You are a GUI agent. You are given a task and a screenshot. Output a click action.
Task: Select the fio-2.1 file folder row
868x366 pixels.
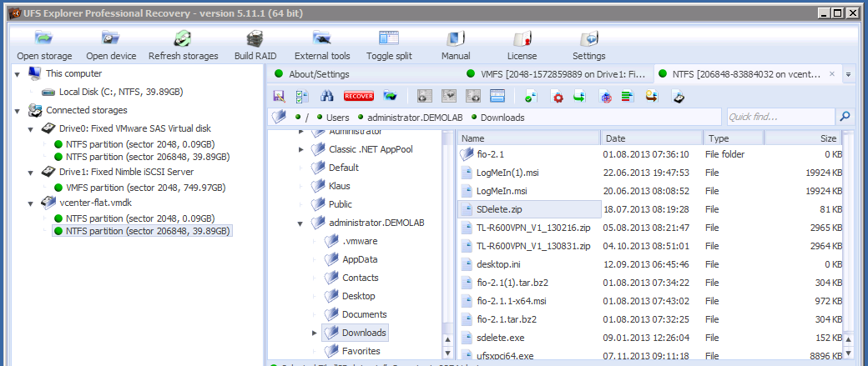coord(650,154)
